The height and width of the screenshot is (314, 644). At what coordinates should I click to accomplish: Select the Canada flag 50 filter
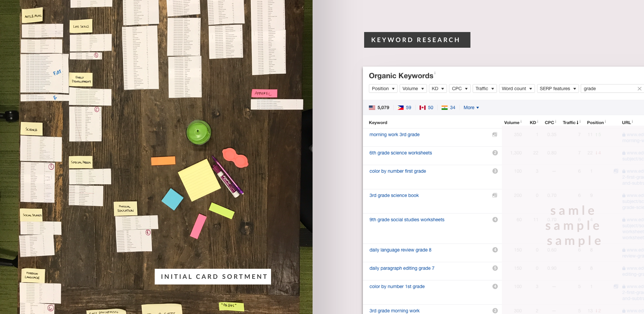click(x=426, y=108)
